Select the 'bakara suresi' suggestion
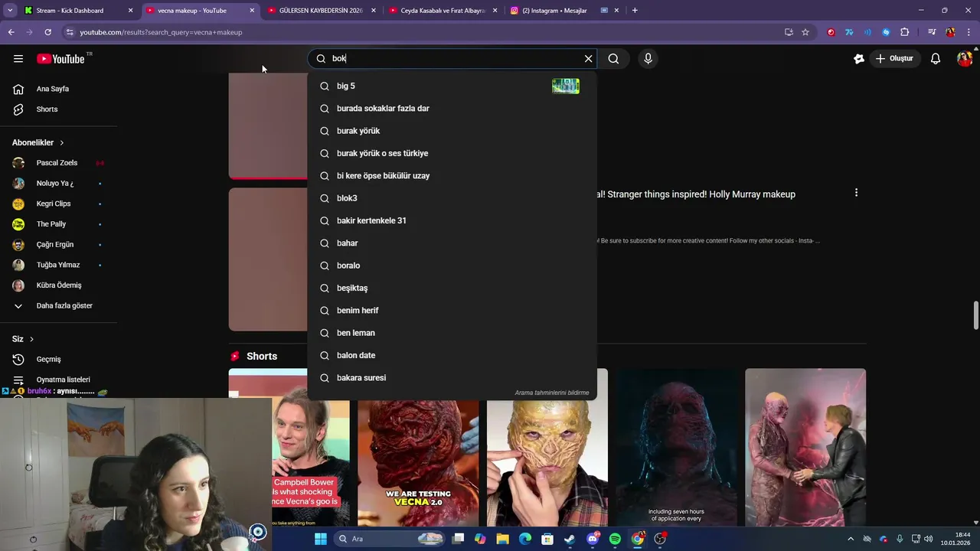The width and height of the screenshot is (980, 551). pyautogui.click(x=452, y=378)
